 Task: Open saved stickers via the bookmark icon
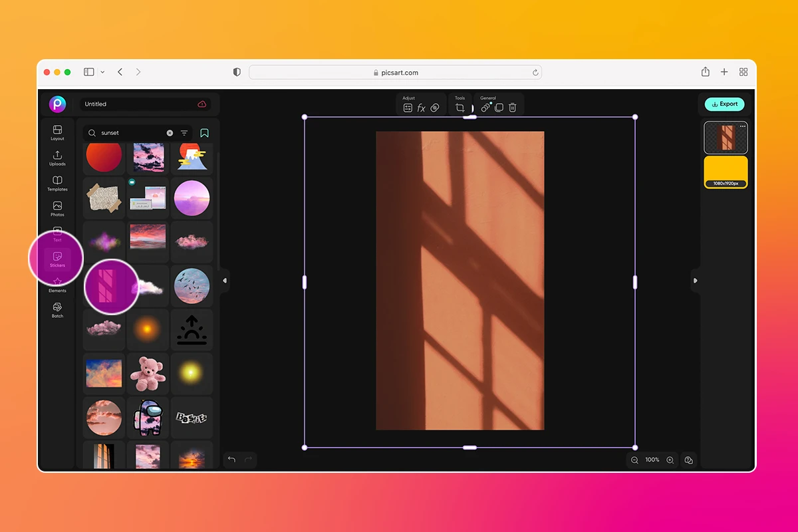tap(204, 132)
